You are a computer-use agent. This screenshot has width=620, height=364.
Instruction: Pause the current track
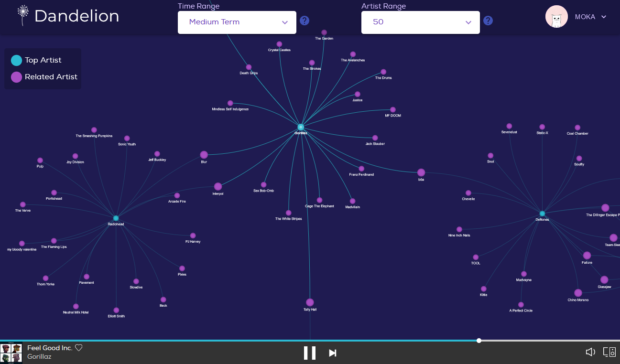pyautogui.click(x=310, y=353)
